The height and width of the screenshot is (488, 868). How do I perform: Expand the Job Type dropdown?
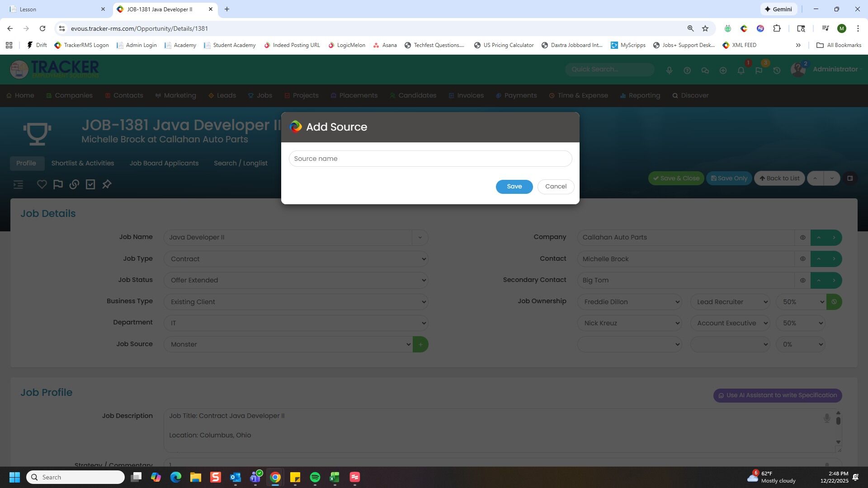click(x=296, y=259)
